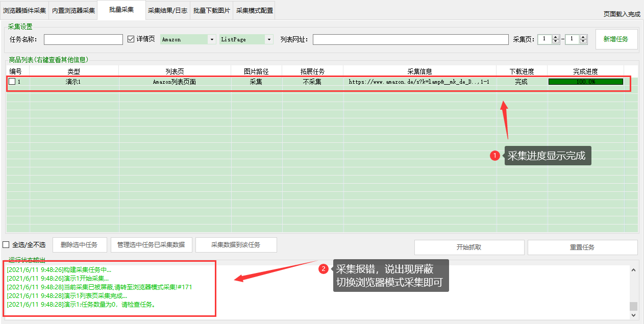Screen dimensions: 644x324
Task: Click the 列表页 column header
Action: click(175, 71)
